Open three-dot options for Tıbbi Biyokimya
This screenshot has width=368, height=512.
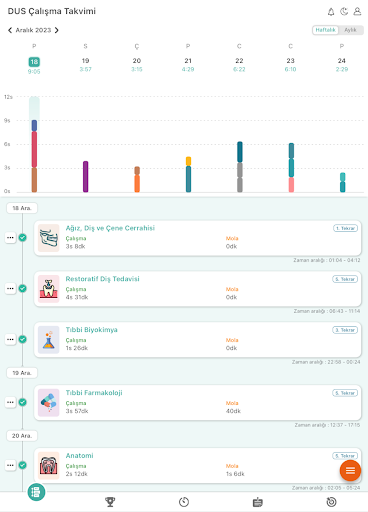coord(10,339)
